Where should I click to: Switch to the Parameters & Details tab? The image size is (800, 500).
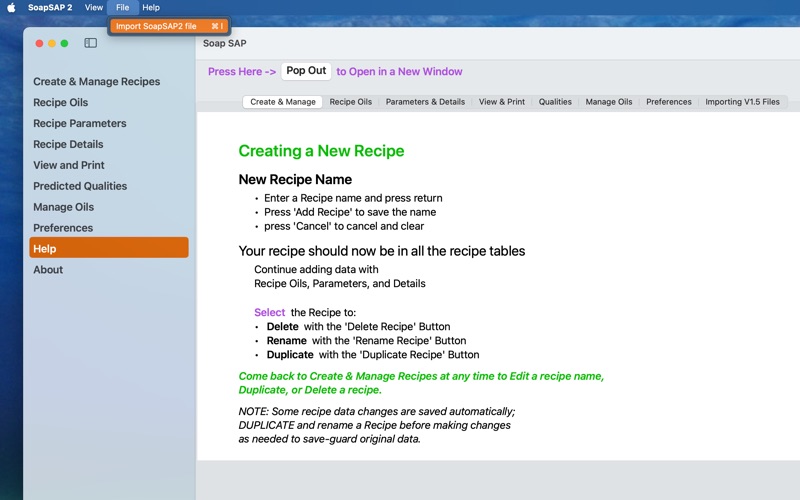point(425,102)
